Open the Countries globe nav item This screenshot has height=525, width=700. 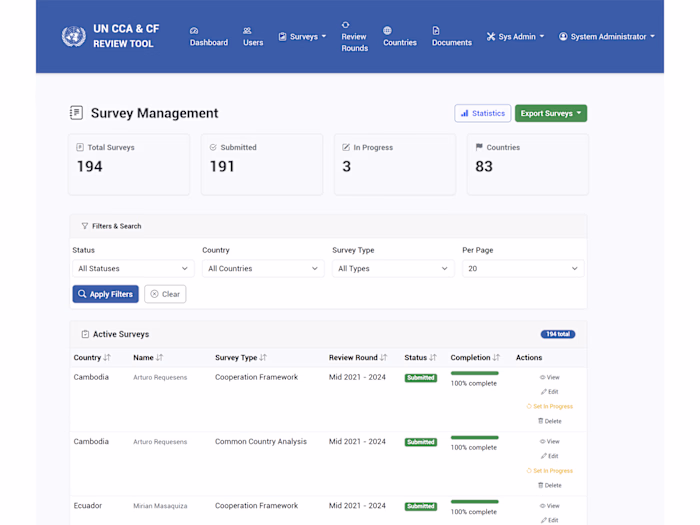coord(399,37)
